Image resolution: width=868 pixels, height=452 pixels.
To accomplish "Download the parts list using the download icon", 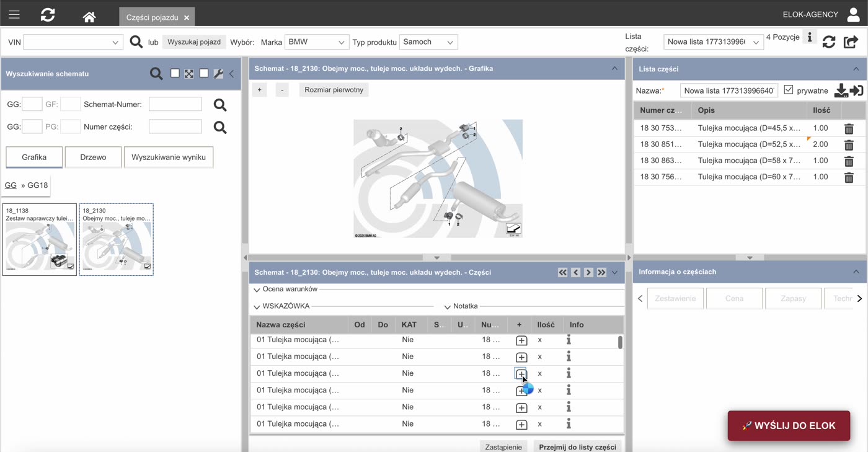I will (x=841, y=91).
